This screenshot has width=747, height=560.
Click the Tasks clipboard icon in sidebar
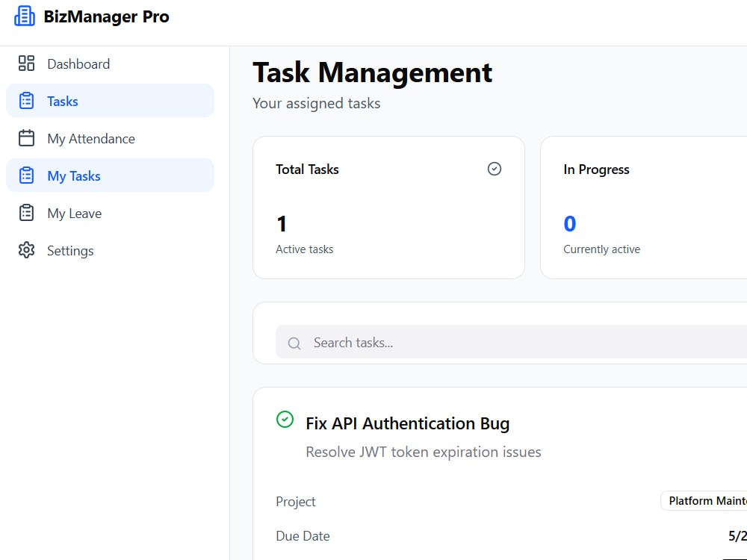tap(26, 101)
